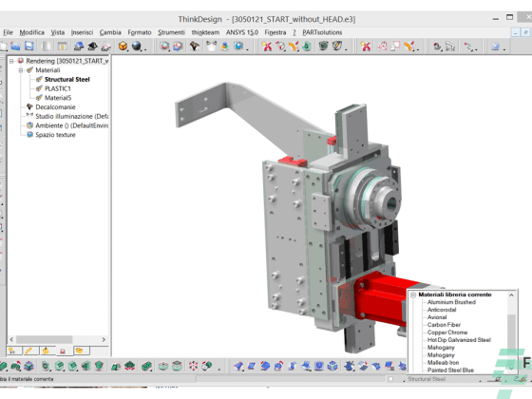Click the first blue view-orientation icon in bottom toolbar
The height and width of the screenshot is (399, 532).
coord(238,366)
